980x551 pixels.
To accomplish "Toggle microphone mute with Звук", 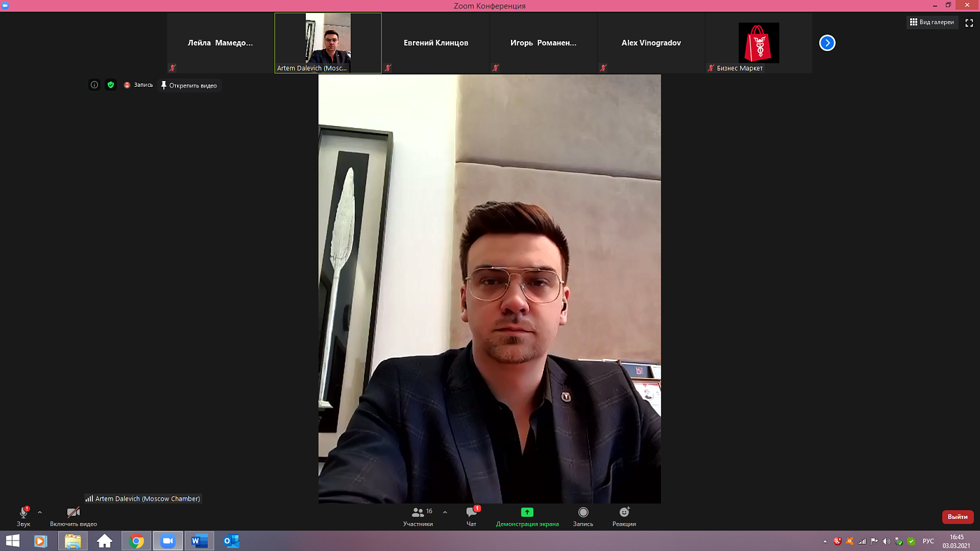I will (24, 516).
